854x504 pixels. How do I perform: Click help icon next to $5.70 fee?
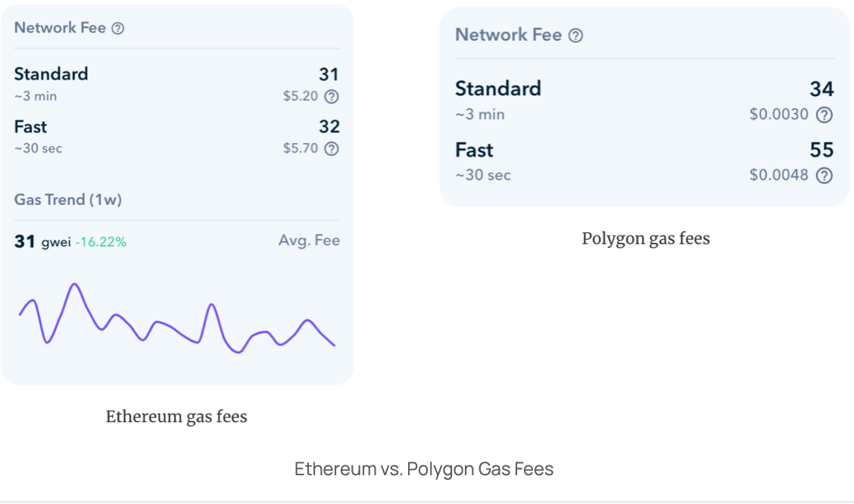coord(331,148)
